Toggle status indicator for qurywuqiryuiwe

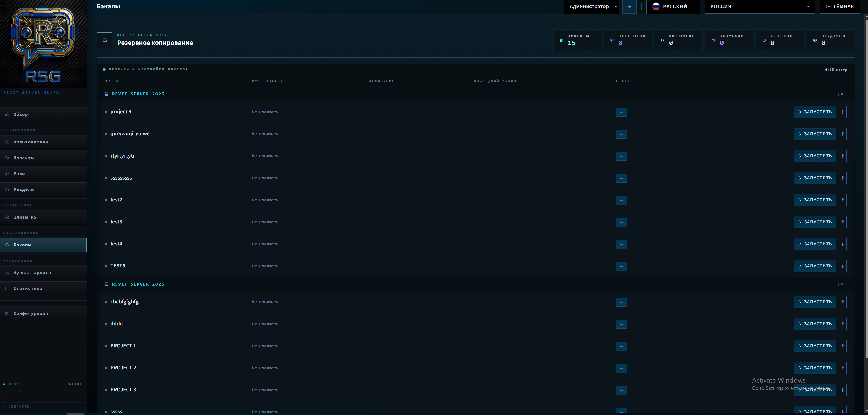coord(621,134)
